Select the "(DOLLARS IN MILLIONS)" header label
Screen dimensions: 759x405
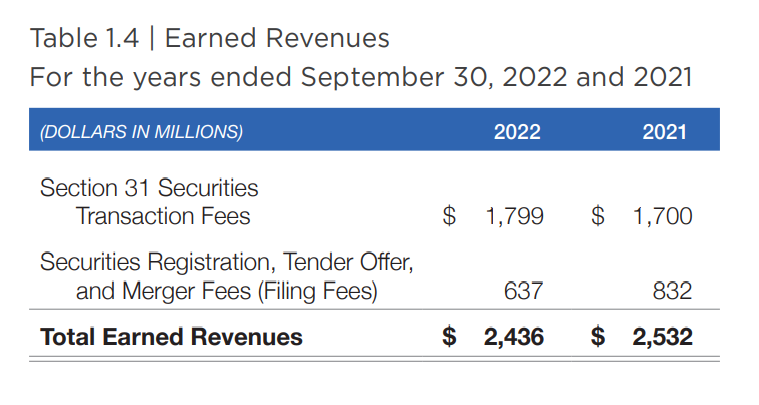pyautogui.click(x=141, y=131)
